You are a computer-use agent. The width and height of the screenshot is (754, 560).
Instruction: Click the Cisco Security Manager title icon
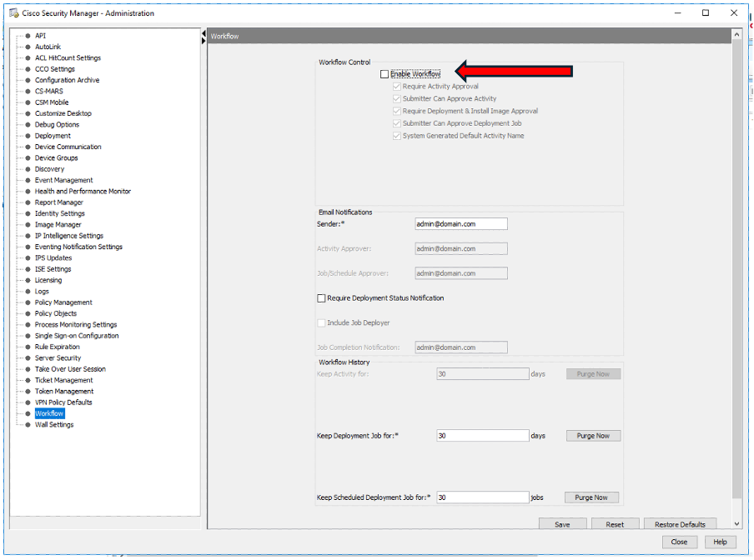click(x=14, y=13)
